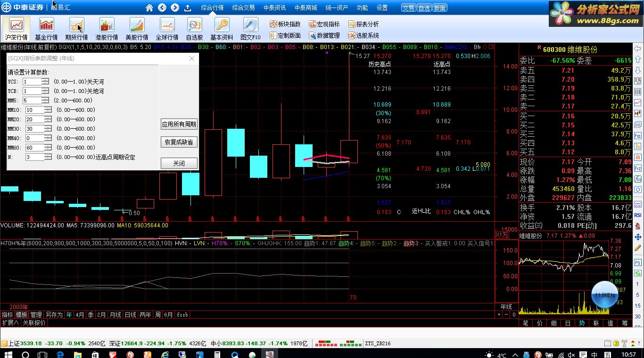The width and height of the screenshot is (644, 358).
Task: Click 应用所有周期 button
Action: pyautogui.click(x=179, y=125)
